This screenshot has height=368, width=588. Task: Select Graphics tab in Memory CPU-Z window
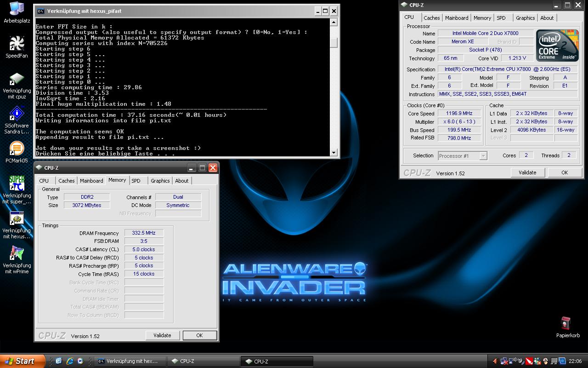pos(160,181)
